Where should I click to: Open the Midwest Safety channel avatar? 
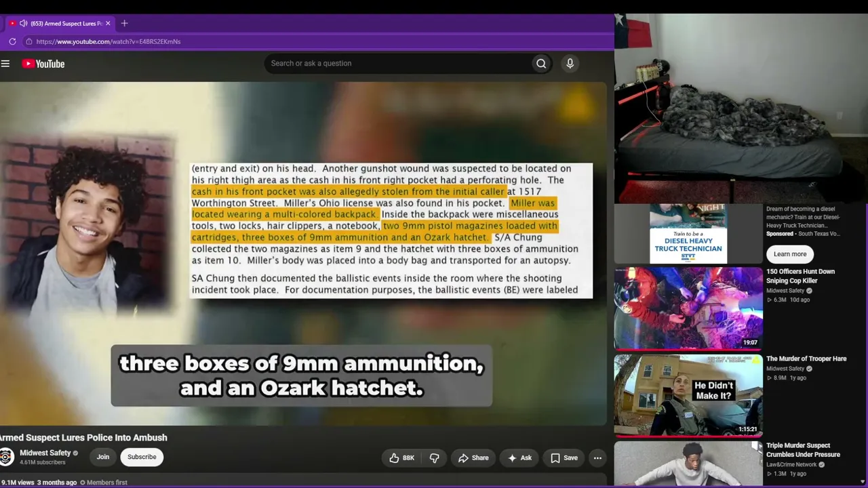tap(6, 457)
